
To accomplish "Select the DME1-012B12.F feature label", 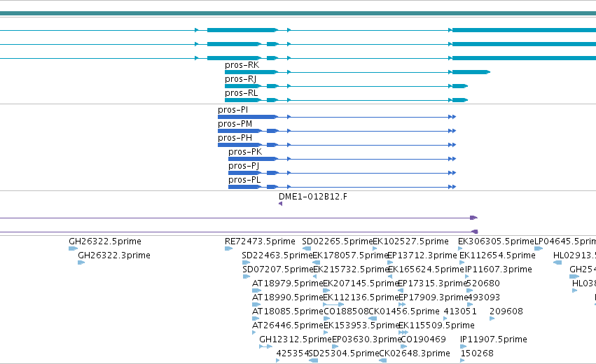I will [x=313, y=197].
